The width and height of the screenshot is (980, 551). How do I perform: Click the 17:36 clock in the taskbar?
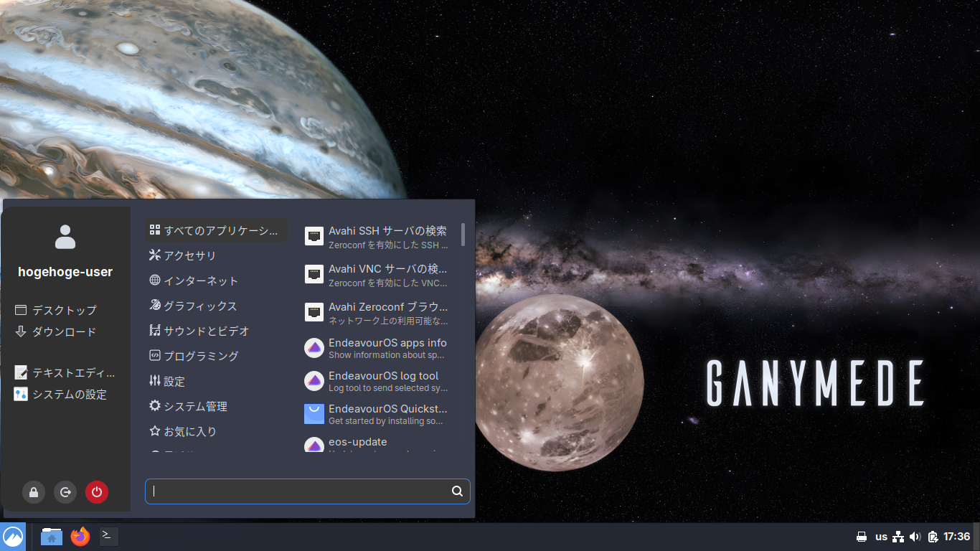[x=957, y=537]
